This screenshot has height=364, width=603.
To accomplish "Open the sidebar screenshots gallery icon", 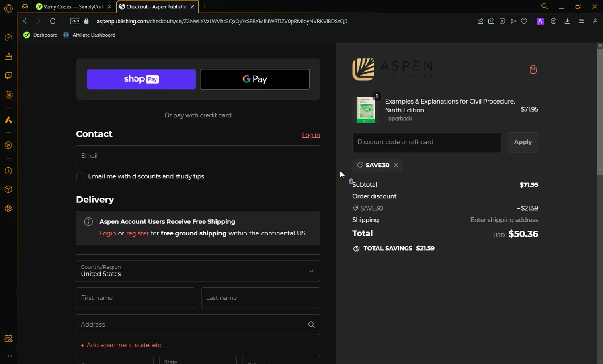I will (x=8, y=339).
